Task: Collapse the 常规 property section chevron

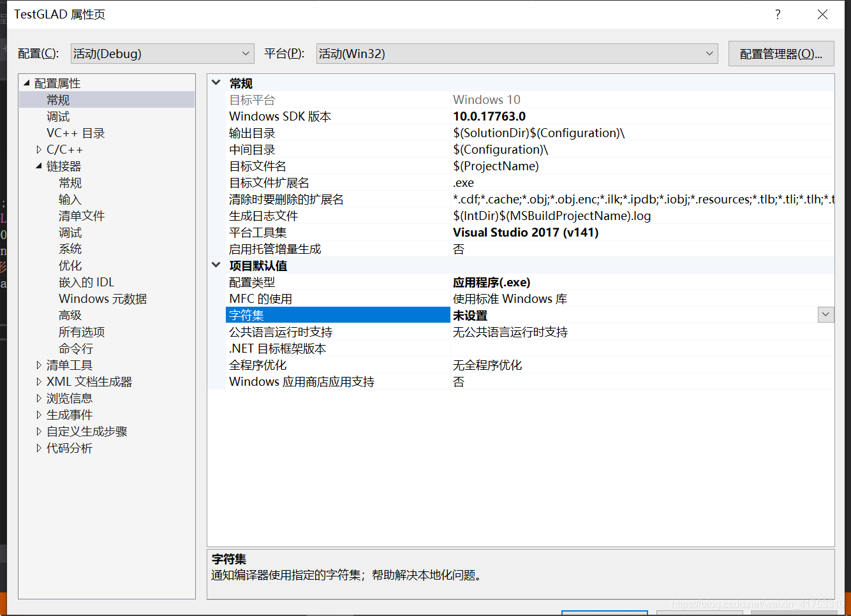Action: [x=216, y=83]
